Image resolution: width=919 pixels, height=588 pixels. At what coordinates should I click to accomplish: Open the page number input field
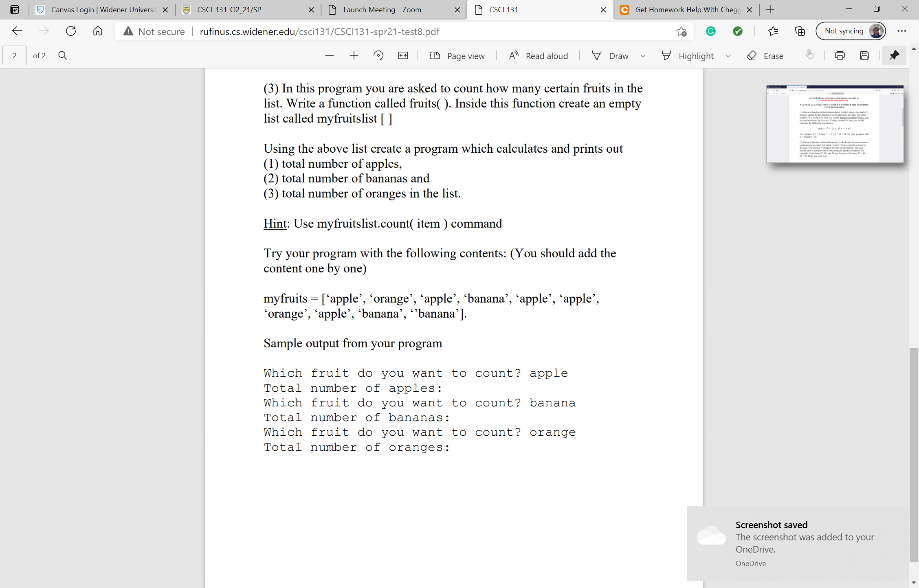tap(14, 55)
